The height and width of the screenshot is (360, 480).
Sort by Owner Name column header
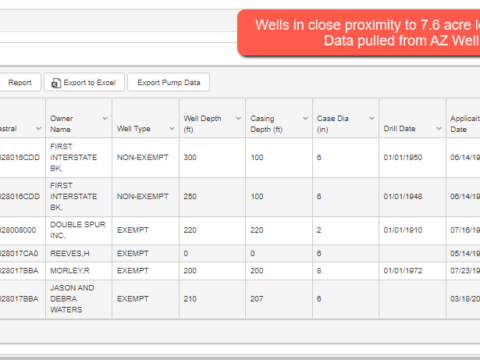[62, 124]
